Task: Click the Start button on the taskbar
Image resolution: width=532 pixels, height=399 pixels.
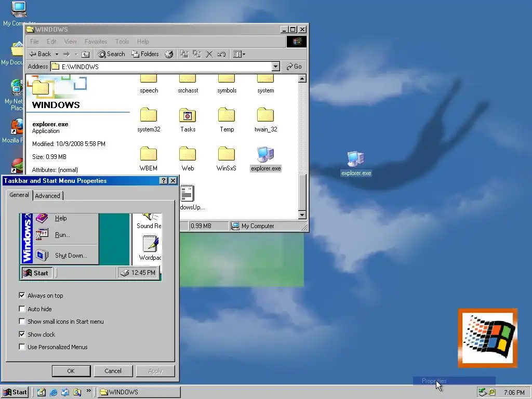Action: pyautogui.click(x=15, y=392)
